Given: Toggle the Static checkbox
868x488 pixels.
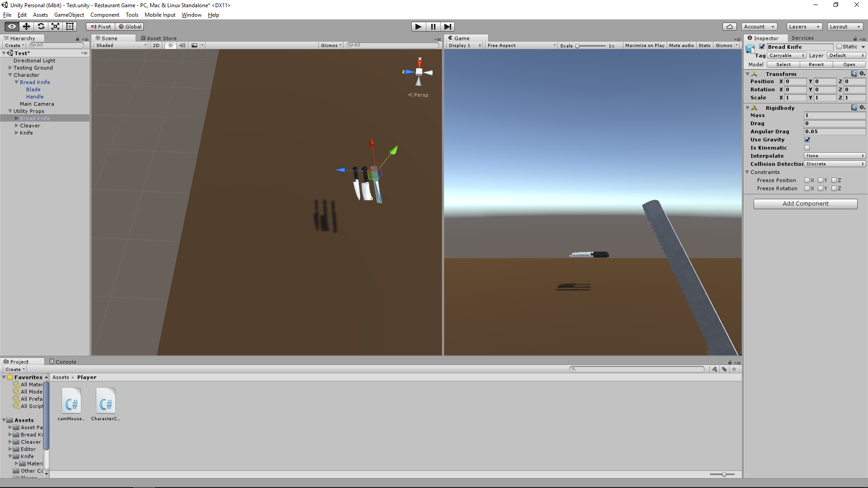Looking at the screenshot, I should pos(839,47).
